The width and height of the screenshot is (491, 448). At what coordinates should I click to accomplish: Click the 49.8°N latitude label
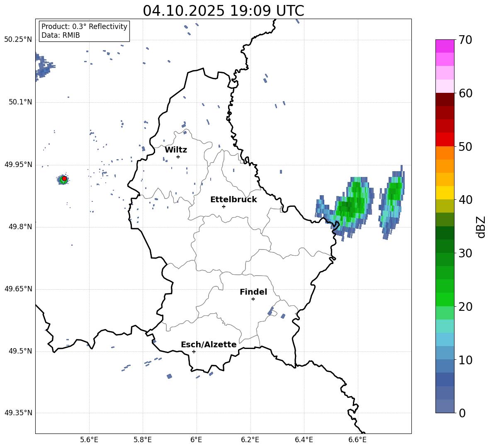(x=20, y=227)
